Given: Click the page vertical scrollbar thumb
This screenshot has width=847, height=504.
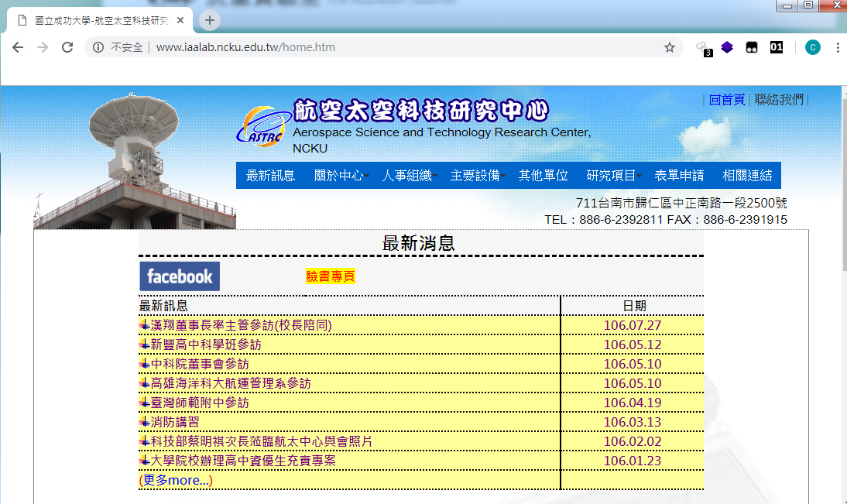Looking at the screenshot, I should 845,183.
